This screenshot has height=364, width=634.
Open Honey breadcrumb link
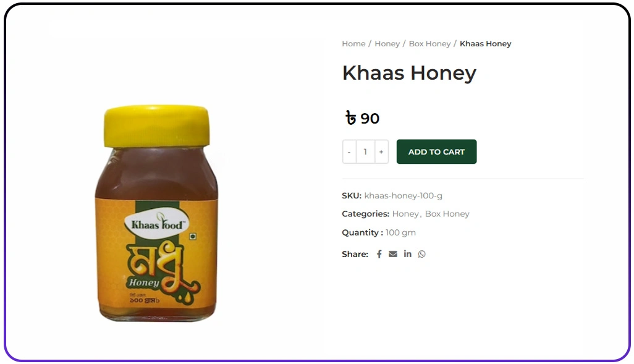pyautogui.click(x=387, y=44)
